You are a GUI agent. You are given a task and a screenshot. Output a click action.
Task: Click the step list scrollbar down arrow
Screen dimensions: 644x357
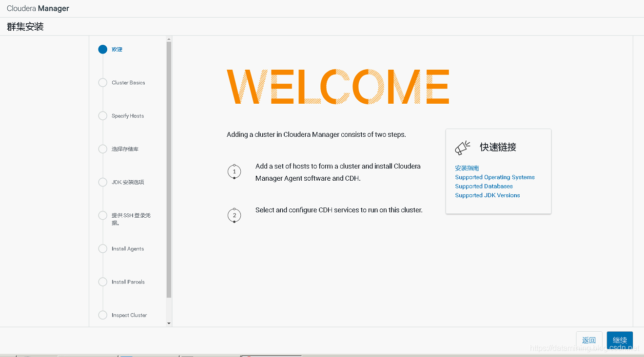click(169, 323)
